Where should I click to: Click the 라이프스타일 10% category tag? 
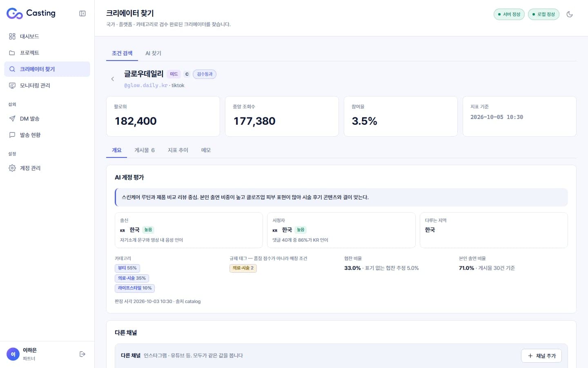pos(135,288)
